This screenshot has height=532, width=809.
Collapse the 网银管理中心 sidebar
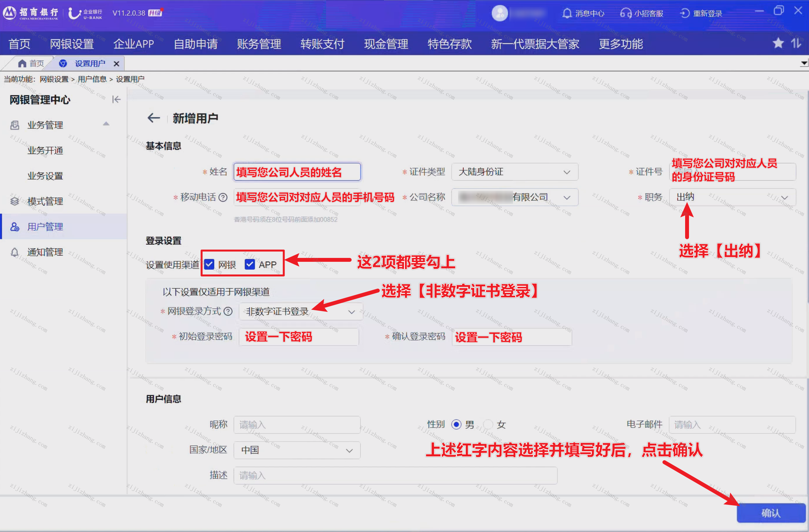[x=116, y=100]
